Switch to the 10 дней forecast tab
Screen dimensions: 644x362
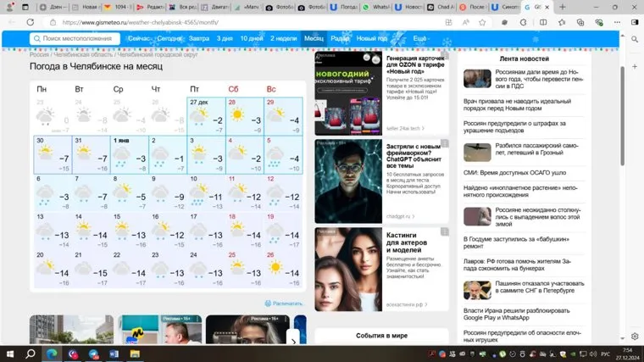(251, 39)
